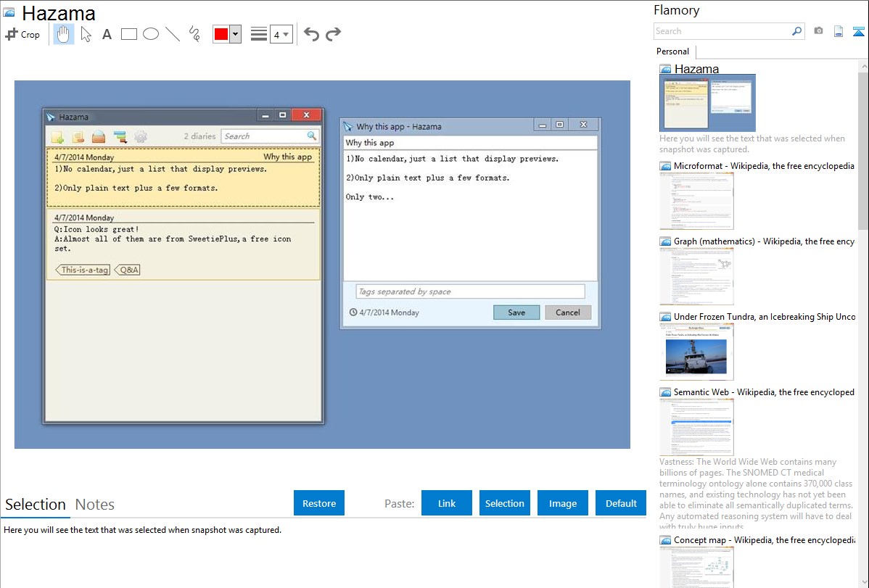Image resolution: width=869 pixels, height=588 pixels.
Task: Click the 'Why this app' title field
Action: [471, 142]
